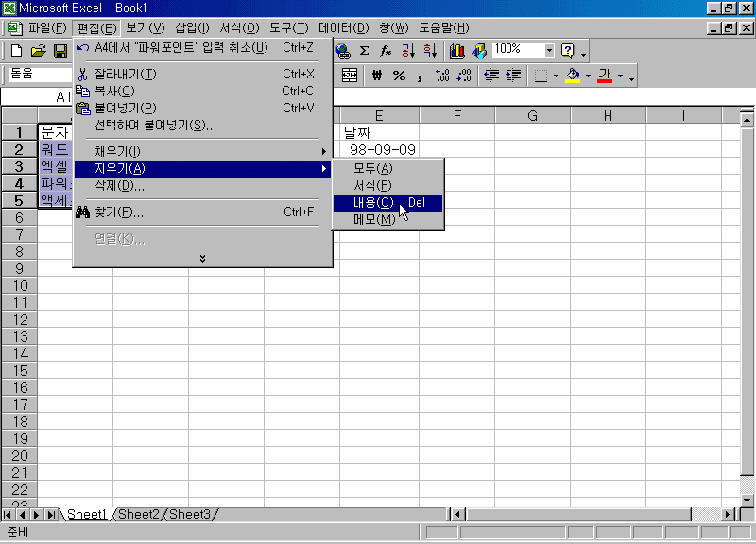Screen dimensions: 756x544
Task: Choose 선택하여 붙여넣기(S) paste special
Action: pos(202,126)
